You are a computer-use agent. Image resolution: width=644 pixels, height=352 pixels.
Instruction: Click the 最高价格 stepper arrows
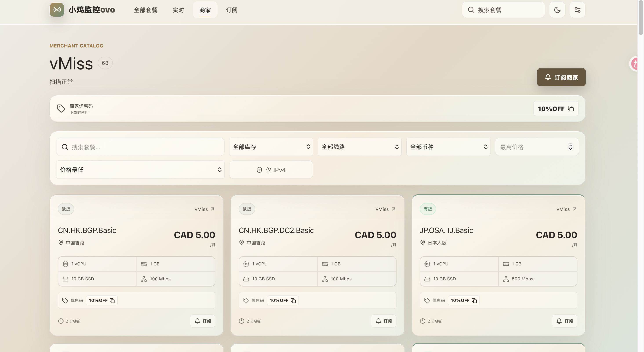click(570, 147)
